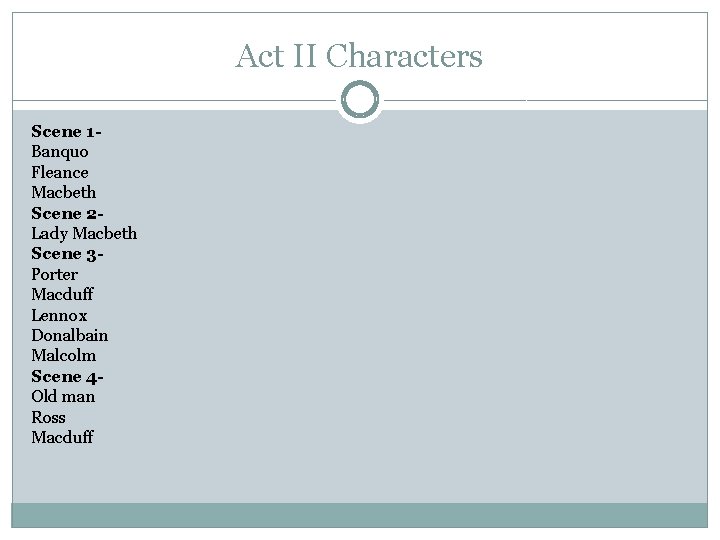Click 'Macduff' under Scene 3
Image resolution: width=720 pixels, height=540 pixels.
pyautogui.click(x=62, y=294)
